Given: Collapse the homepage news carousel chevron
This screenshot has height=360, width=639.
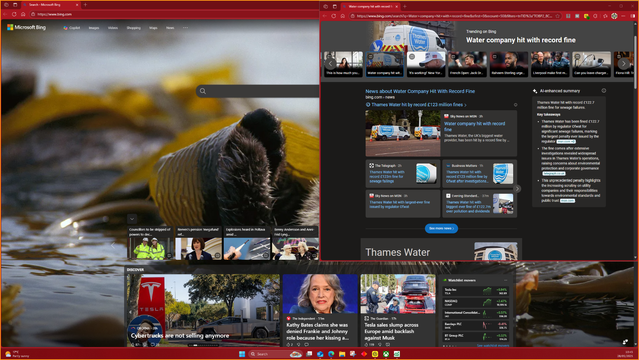Looking at the screenshot, I should click(x=132, y=219).
